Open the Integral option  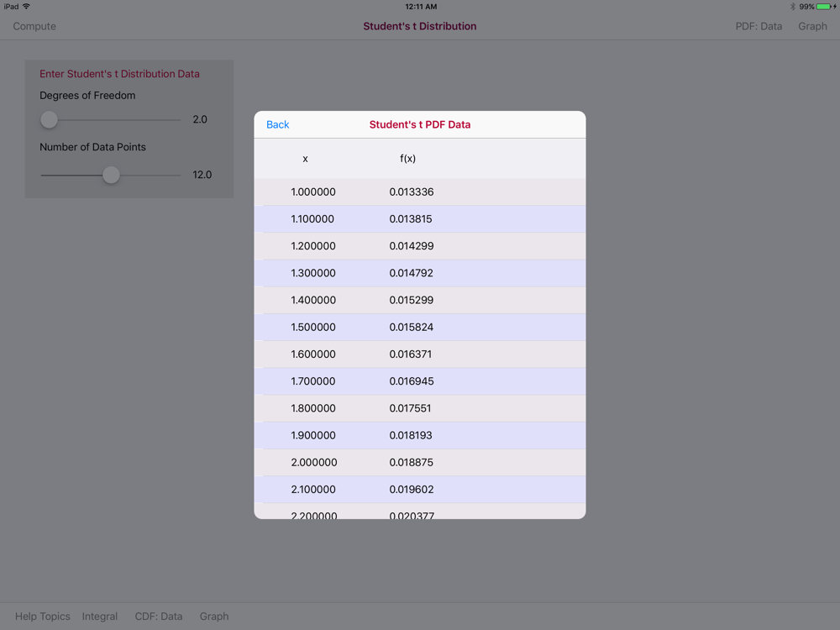coord(100,616)
